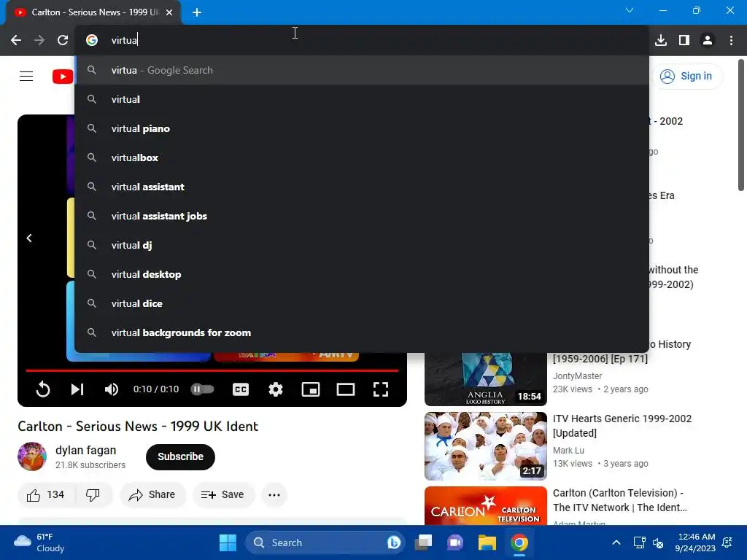Open the clock showing 12:46 AM
The width and height of the screenshot is (747, 560).
pos(695,542)
